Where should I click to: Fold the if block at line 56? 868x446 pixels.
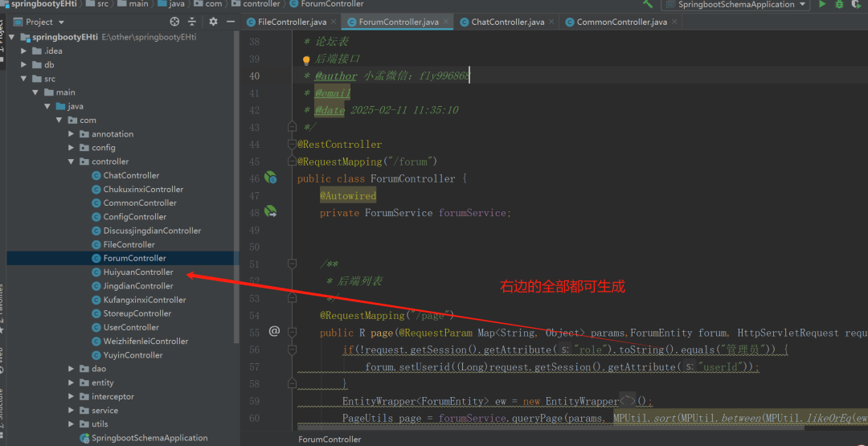click(x=292, y=350)
